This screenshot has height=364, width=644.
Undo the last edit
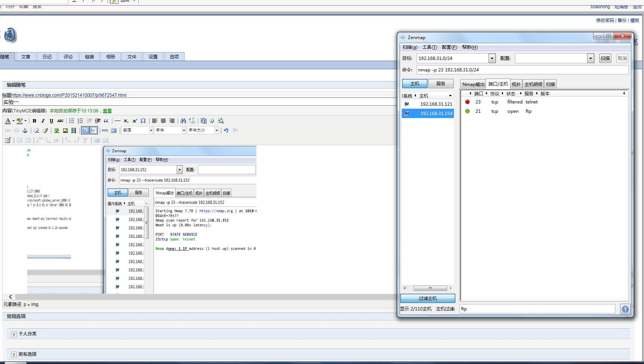(x=226, y=130)
